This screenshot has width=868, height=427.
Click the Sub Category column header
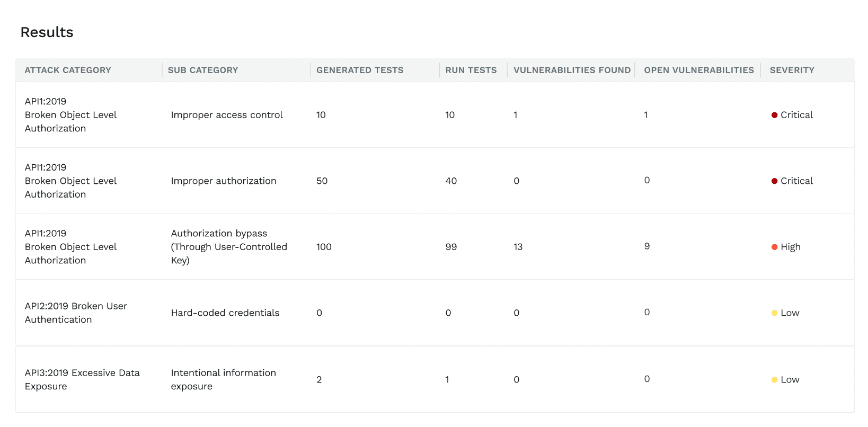203,70
